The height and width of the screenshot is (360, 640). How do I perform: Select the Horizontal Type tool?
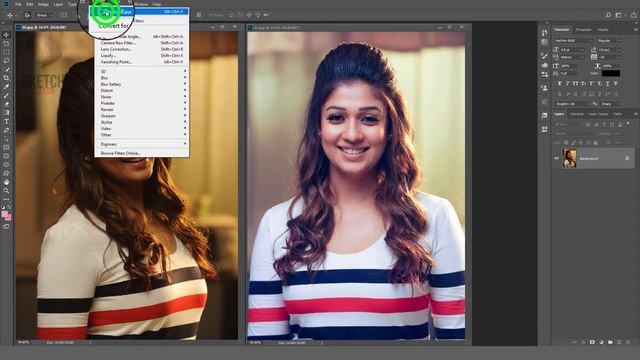(x=6, y=122)
